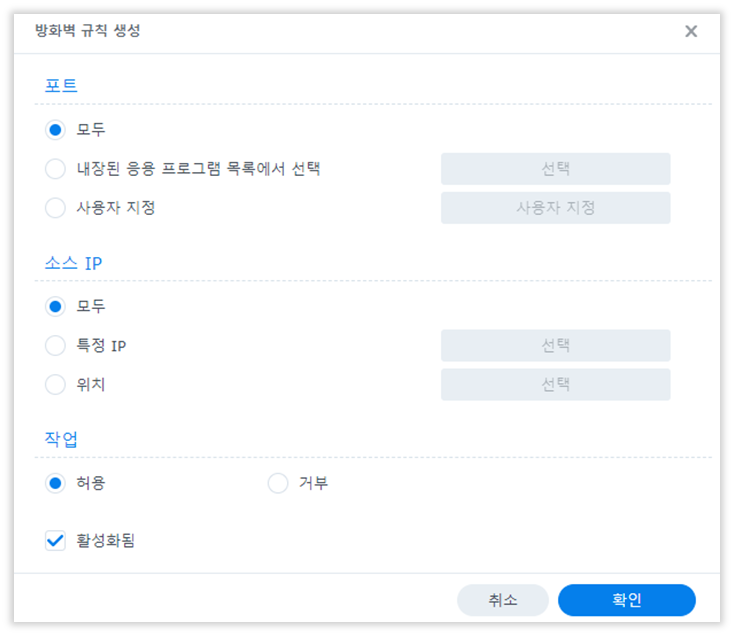
Task: Select the 모두 option under 포트
Action: pyautogui.click(x=55, y=130)
